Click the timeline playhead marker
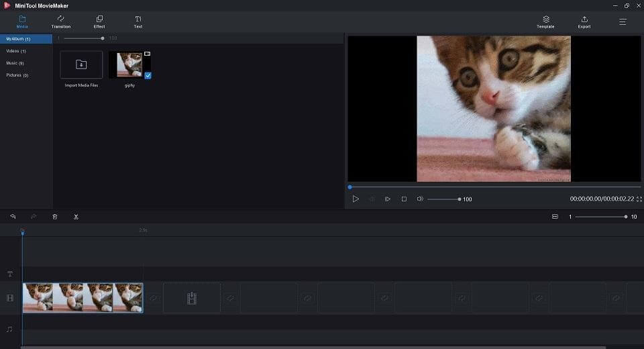This screenshot has height=349, width=644. (23, 233)
